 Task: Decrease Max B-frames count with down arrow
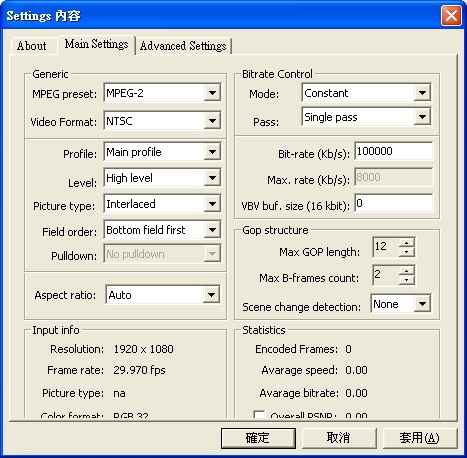click(x=407, y=280)
